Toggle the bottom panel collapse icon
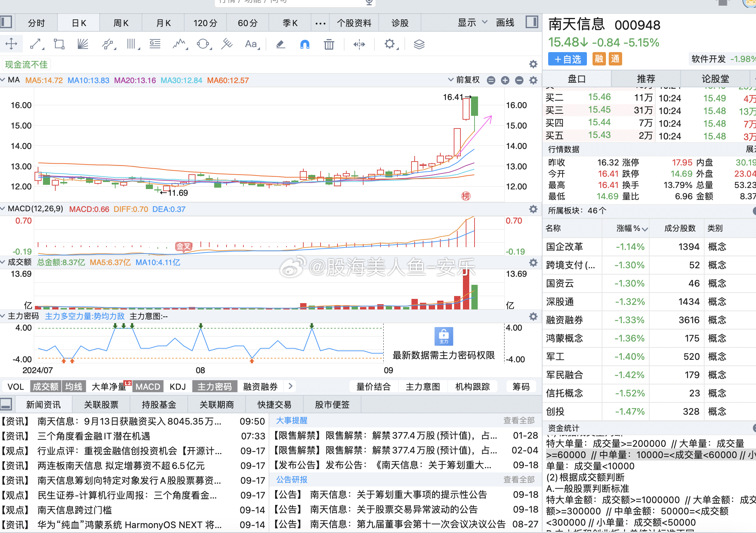This screenshot has width=756, height=533. (x=6, y=404)
